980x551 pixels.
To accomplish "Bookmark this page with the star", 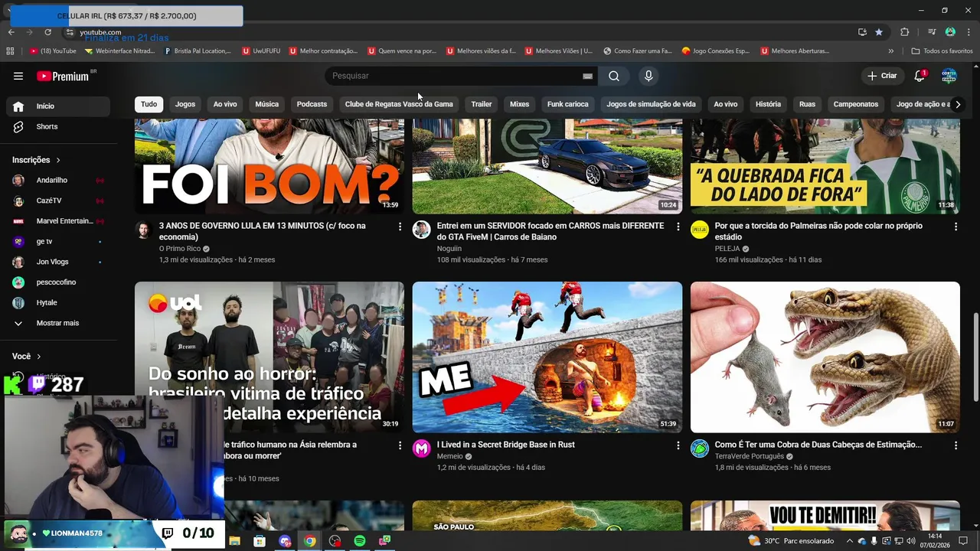I will click(x=879, y=32).
